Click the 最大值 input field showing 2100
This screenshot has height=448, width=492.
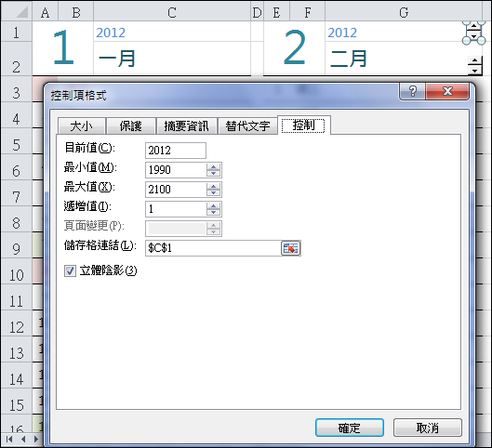click(x=176, y=190)
